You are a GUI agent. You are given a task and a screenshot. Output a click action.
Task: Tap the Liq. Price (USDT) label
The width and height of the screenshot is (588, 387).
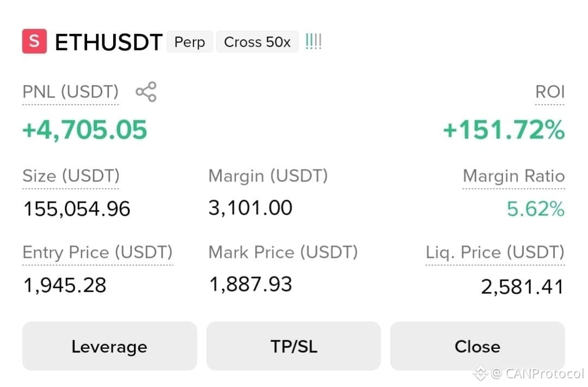[495, 252]
